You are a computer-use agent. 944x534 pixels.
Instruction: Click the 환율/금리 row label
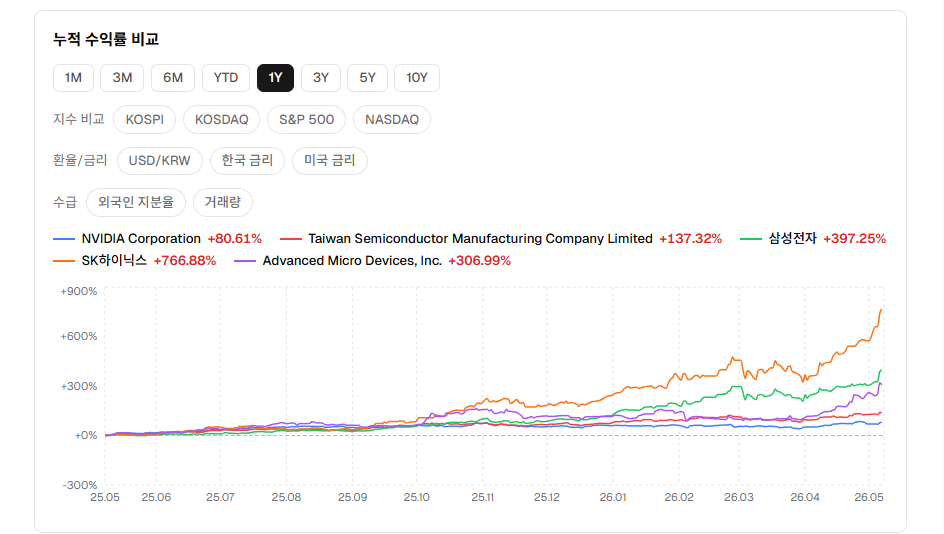click(x=80, y=161)
